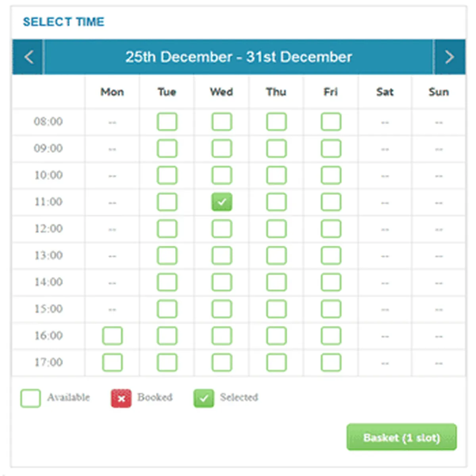Image resolution: width=476 pixels, height=476 pixels.
Task: Select the Friday 09:00 slot
Action: point(331,149)
